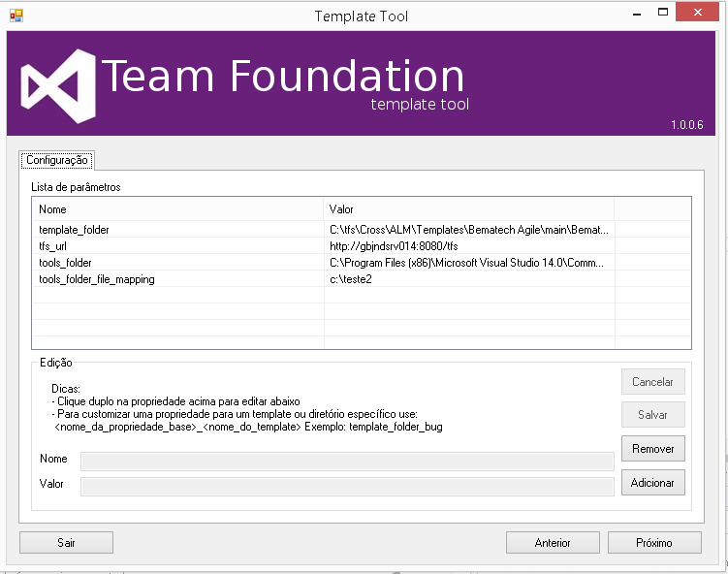
Task: Add a parameter with Adicionar button
Action: tap(652, 483)
